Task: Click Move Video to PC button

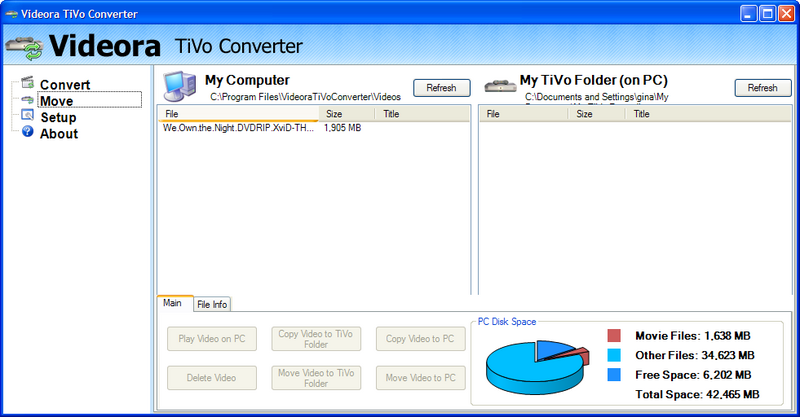Action: click(x=420, y=378)
